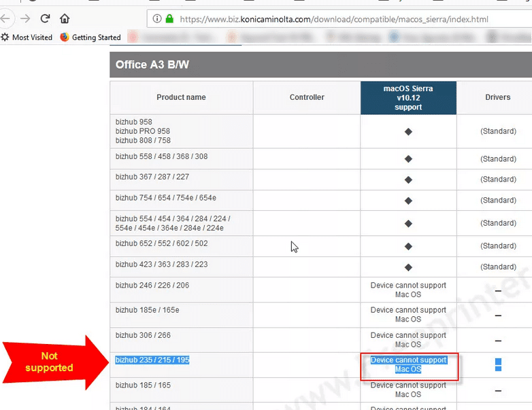Click (Standard) driver for bizhub 367 row
The height and width of the screenshot is (410, 532).
(x=498, y=179)
